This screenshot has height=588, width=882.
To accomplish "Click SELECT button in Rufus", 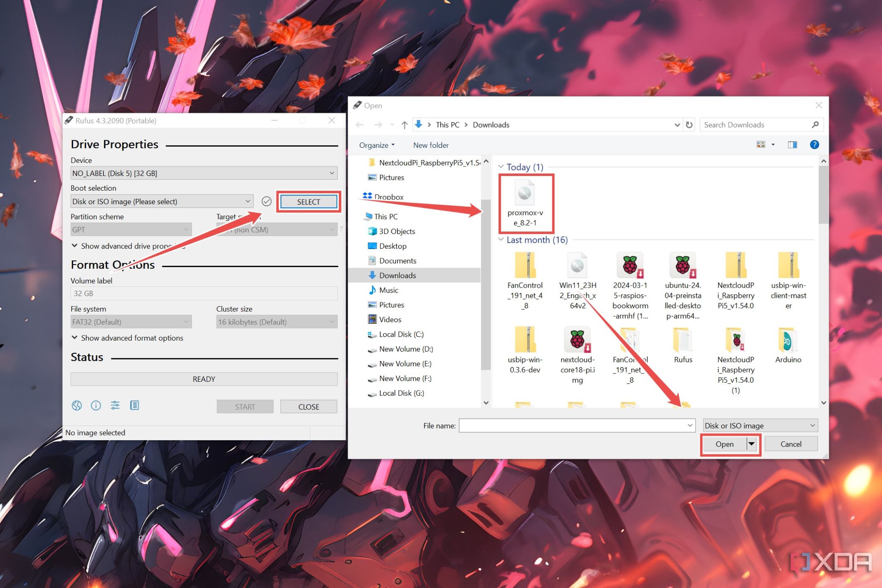I will (309, 202).
